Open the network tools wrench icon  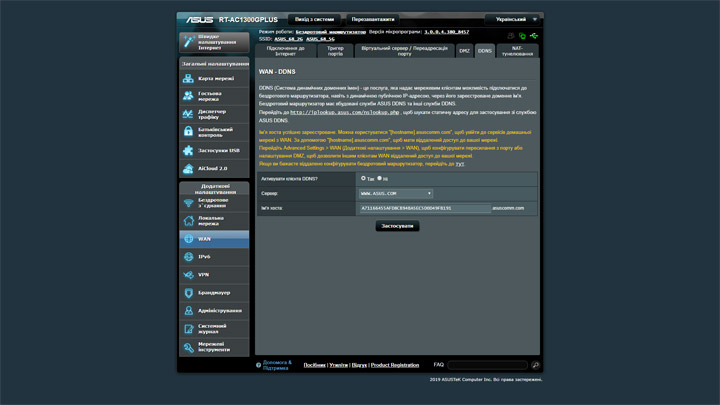188,347
